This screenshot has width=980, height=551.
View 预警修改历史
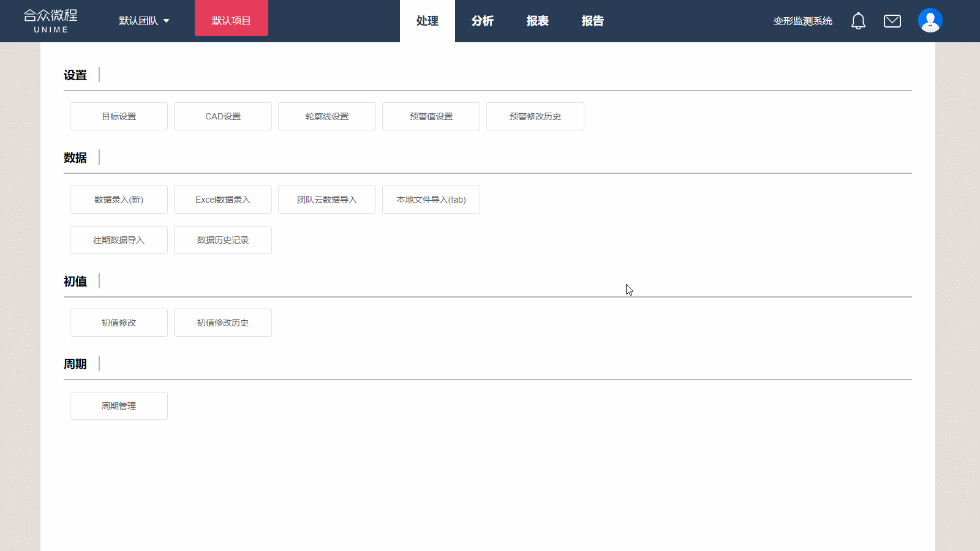pos(535,116)
